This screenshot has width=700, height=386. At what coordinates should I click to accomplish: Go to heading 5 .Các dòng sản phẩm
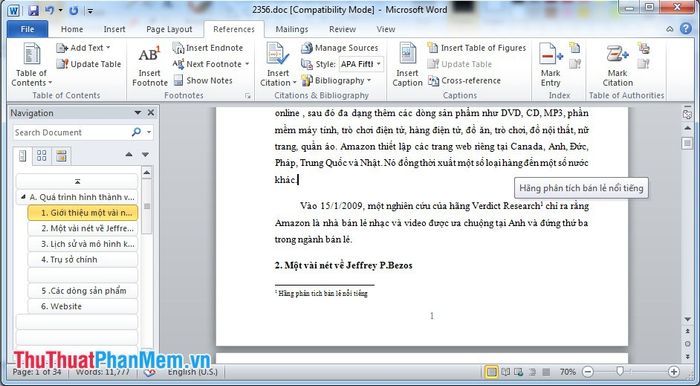pyautogui.click(x=83, y=291)
